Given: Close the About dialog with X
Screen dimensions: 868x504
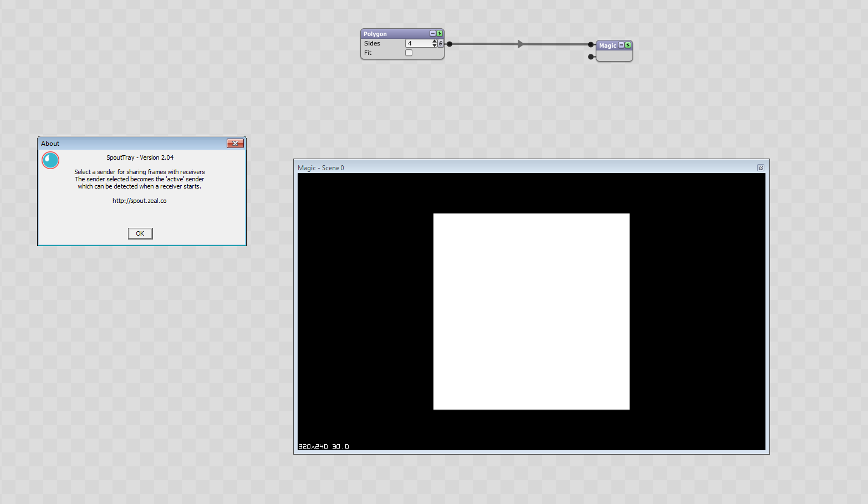Looking at the screenshot, I should point(236,143).
